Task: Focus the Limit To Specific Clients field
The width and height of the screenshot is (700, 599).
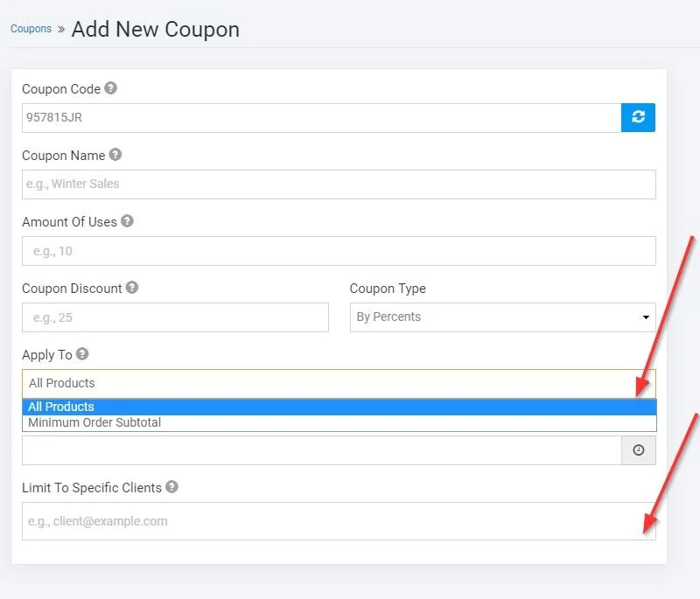Action: click(339, 521)
